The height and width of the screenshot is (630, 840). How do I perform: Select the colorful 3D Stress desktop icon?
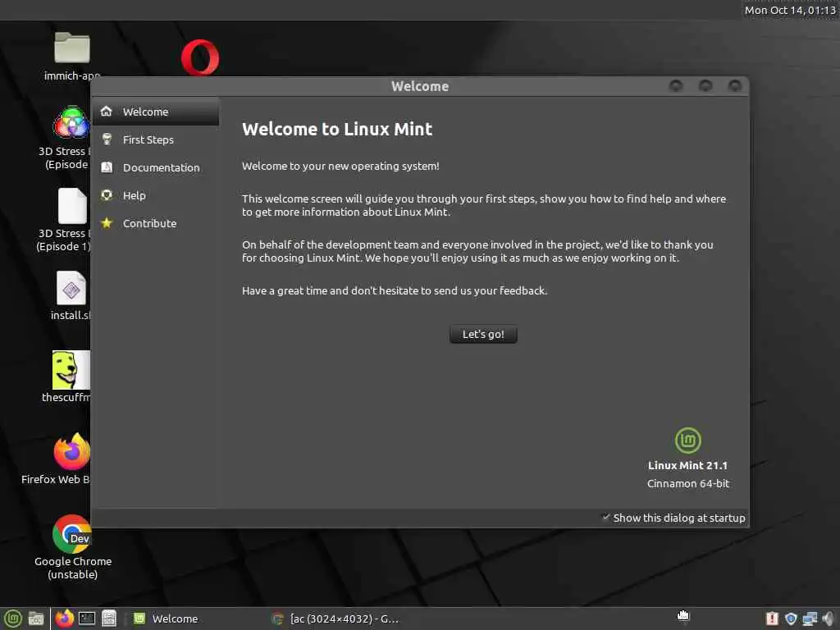point(71,122)
